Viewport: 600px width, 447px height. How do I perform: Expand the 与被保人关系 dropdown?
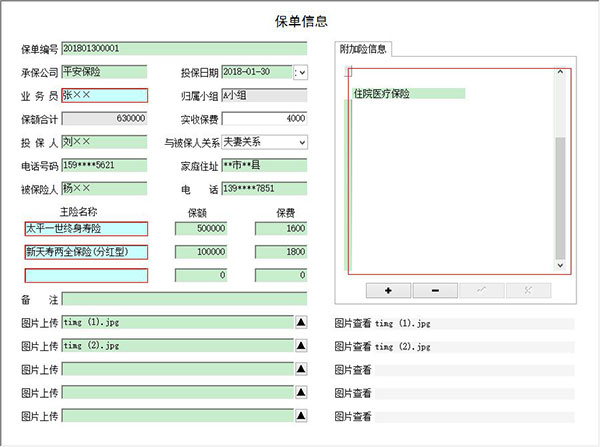pyautogui.click(x=301, y=142)
